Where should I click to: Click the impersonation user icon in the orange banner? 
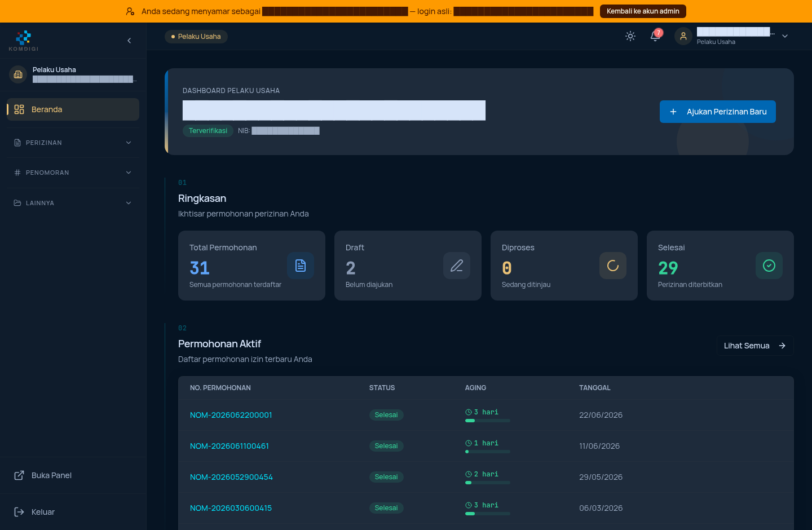(x=130, y=11)
